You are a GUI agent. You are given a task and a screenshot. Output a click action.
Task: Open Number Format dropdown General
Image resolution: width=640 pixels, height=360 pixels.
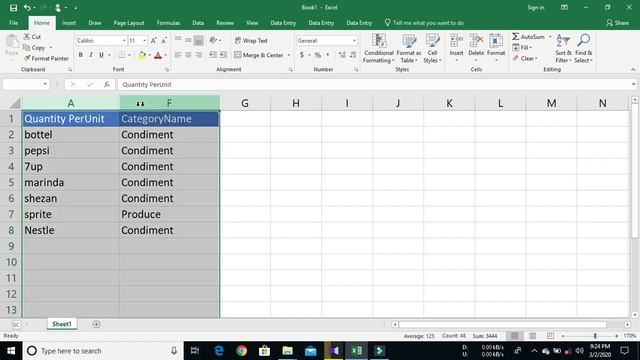354,40
